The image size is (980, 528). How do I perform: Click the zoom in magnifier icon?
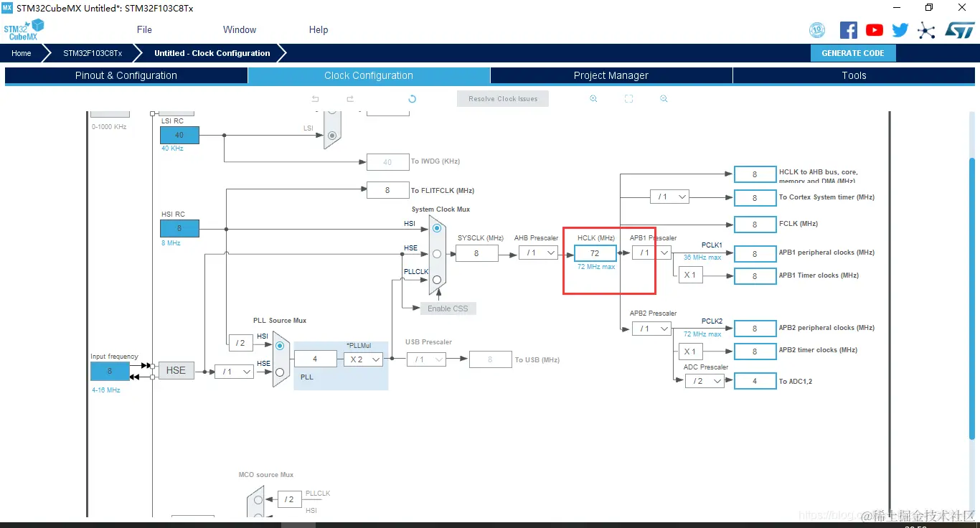[593, 98]
